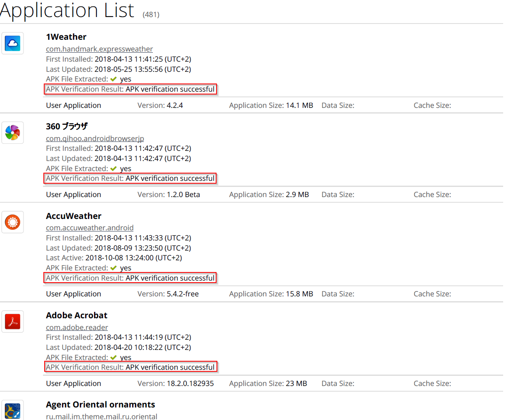The height and width of the screenshot is (420, 523).
Task: Click the AccuWeather app icon
Action: coord(13,222)
